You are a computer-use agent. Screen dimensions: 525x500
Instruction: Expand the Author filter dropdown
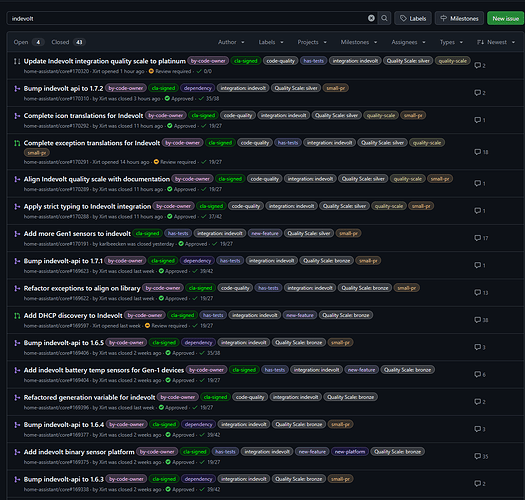tap(231, 42)
